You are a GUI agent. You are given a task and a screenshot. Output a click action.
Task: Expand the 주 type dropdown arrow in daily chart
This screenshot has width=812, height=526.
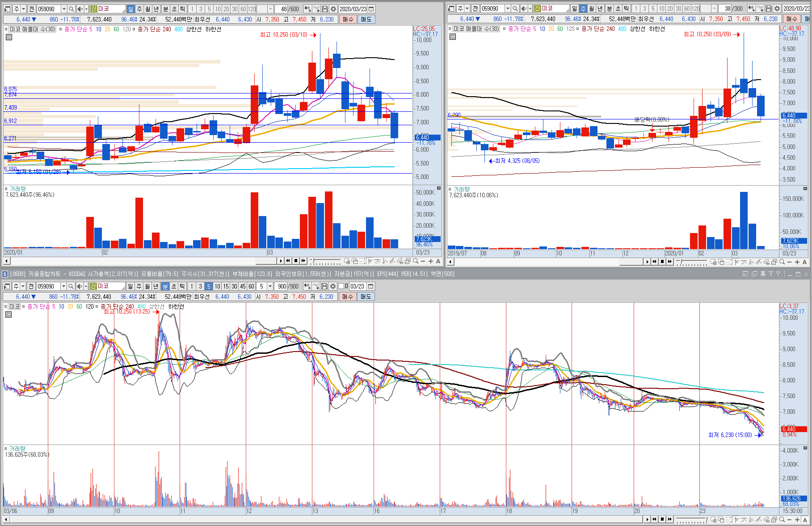coord(23,9)
